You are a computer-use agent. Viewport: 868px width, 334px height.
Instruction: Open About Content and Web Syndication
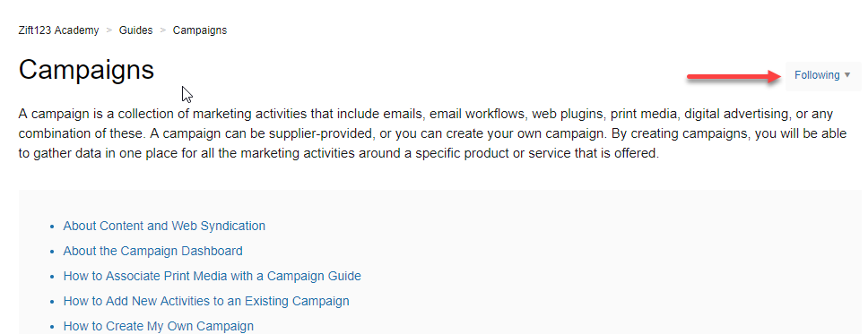click(x=164, y=226)
